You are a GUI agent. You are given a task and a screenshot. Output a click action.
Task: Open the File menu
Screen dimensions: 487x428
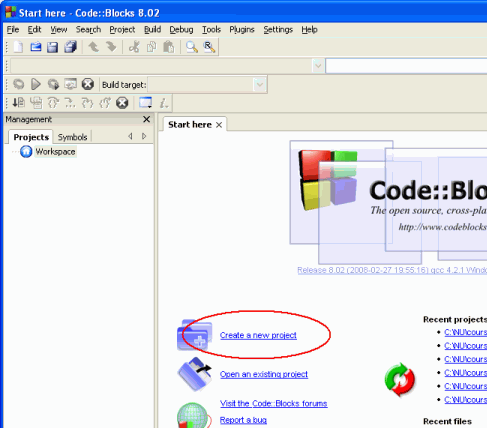pyautogui.click(x=13, y=30)
